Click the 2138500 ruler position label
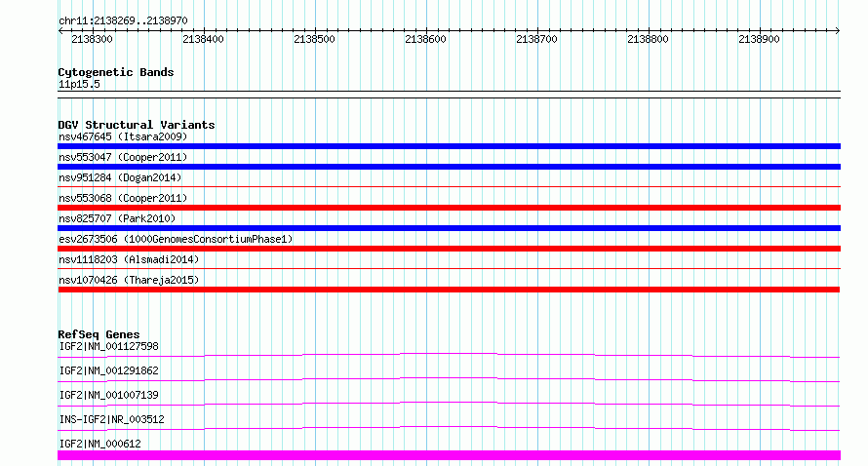This screenshot has width=868, height=466. pos(314,39)
